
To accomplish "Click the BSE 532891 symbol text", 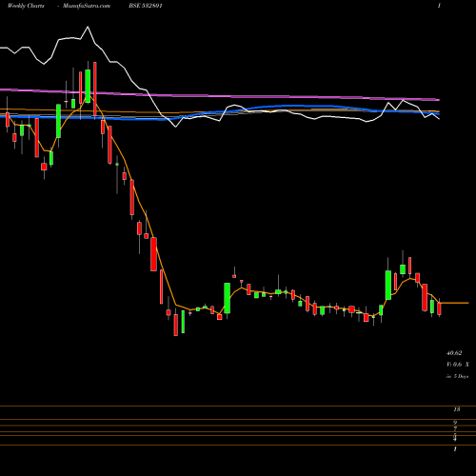I will coord(146,6).
